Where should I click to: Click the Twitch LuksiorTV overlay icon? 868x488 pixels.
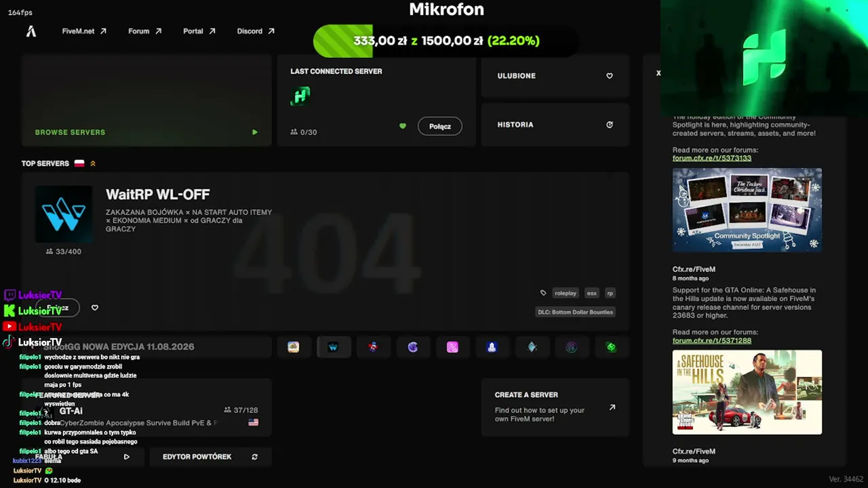pos(9,295)
